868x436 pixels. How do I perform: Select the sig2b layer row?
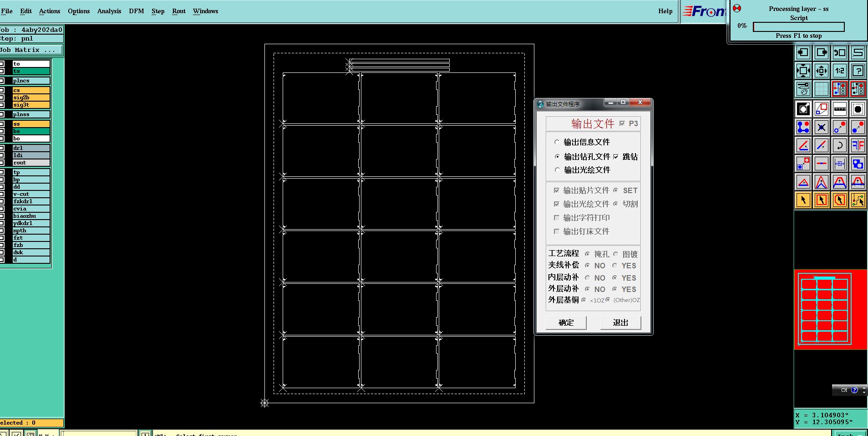coord(31,97)
